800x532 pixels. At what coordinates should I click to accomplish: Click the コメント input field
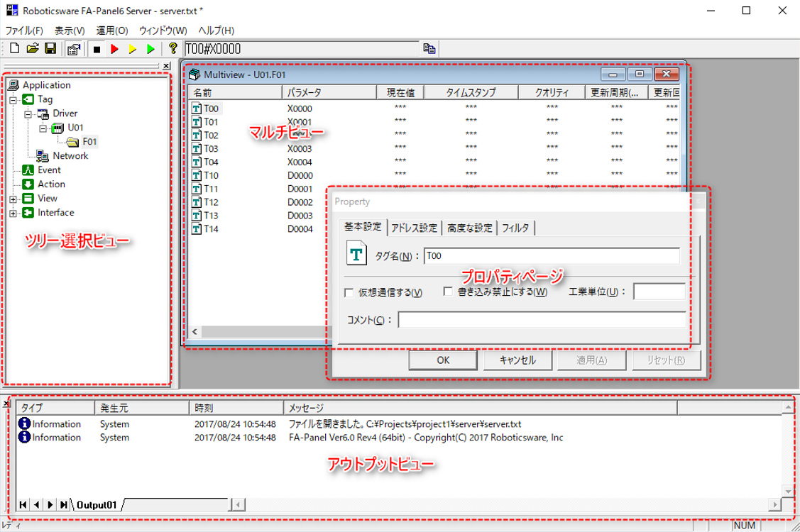pyautogui.click(x=542, y=321)
